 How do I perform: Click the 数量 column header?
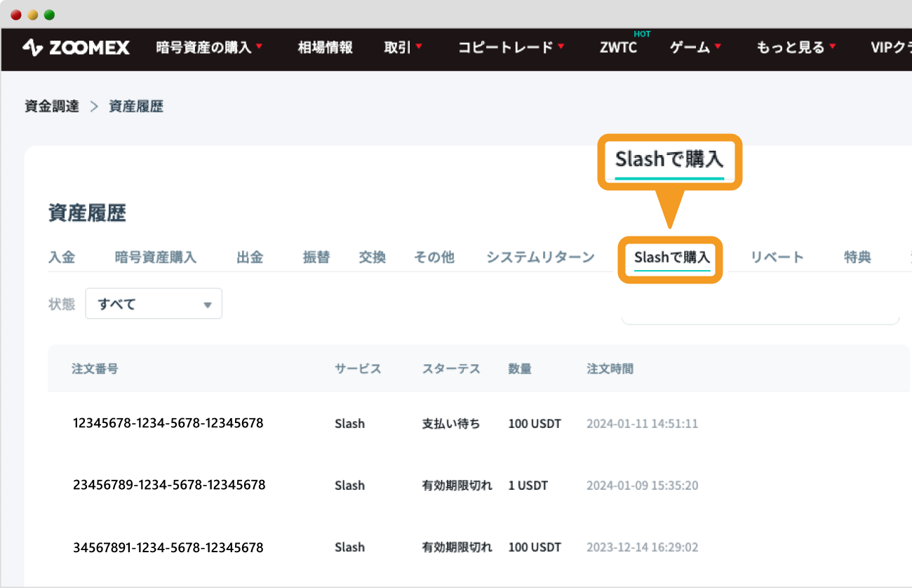pos(520,368)
